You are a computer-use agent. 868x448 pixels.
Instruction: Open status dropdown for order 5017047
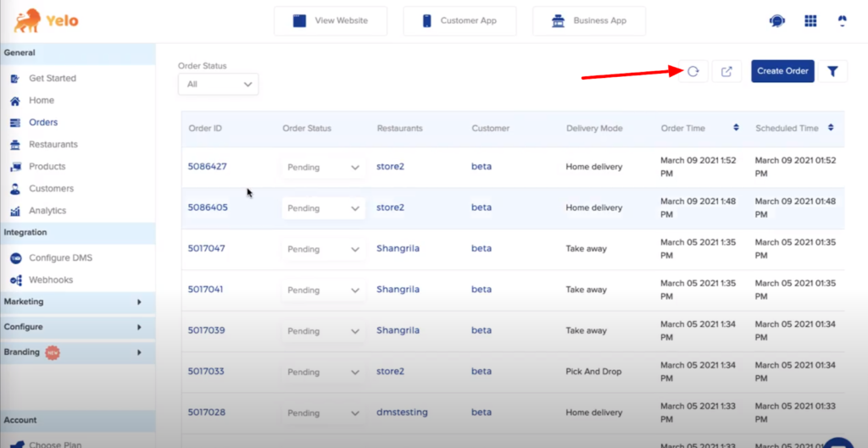tap(323, 250)
